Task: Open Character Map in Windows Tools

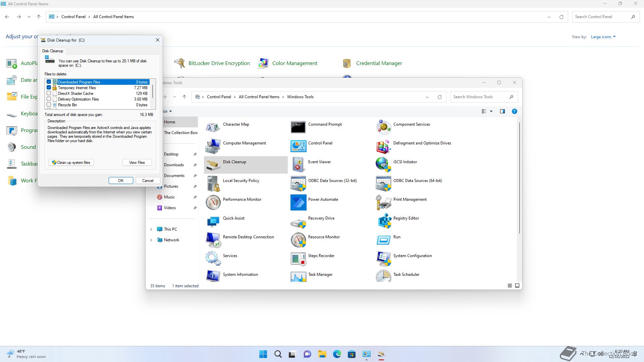Action: [213, 127]
